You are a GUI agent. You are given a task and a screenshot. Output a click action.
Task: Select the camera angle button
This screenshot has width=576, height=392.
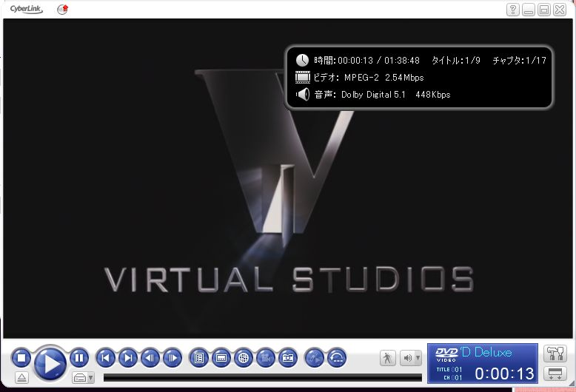pos(266,358)
